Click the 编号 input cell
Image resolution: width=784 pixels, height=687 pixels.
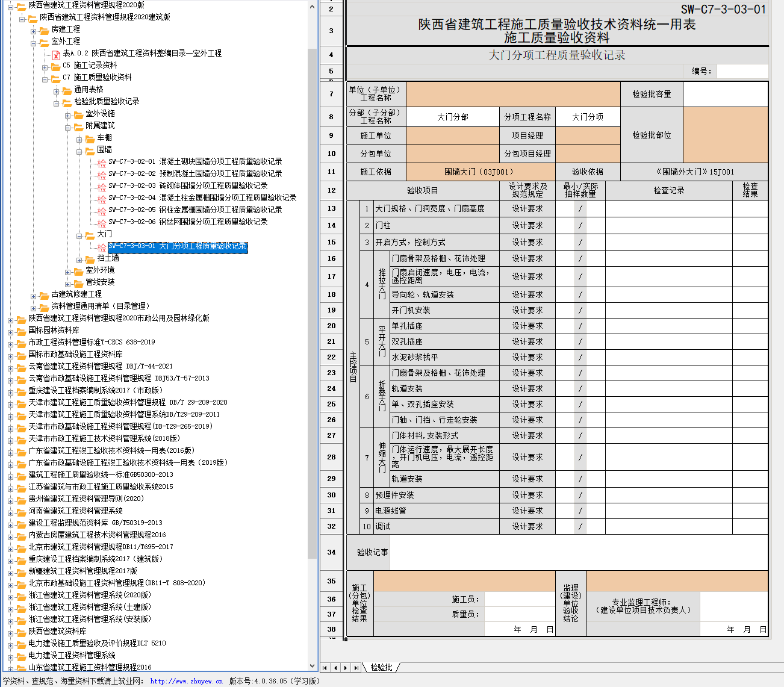pyautogui.click(x=742, y=71)
